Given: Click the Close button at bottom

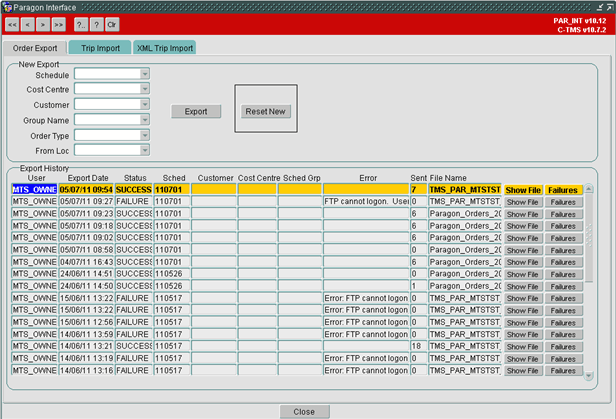Looking at the screenshot, I should coord(304,412).
